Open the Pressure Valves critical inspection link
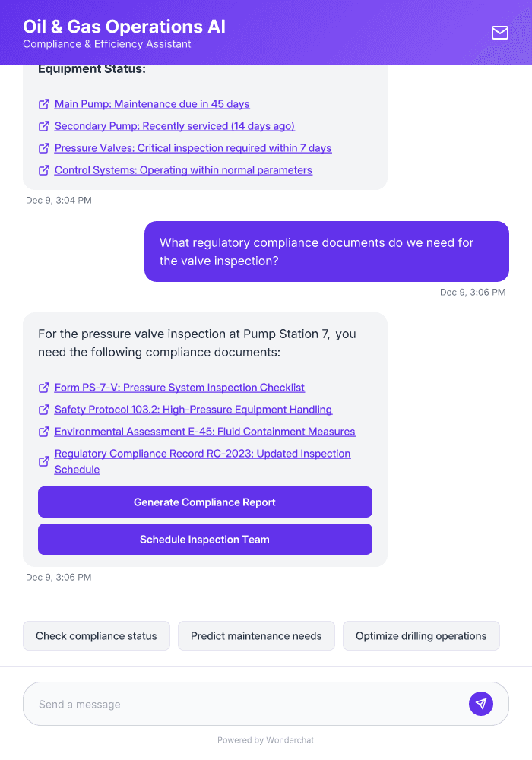Image resolution: width=532 pixels, height=760 pixels. tap(193, 147)
